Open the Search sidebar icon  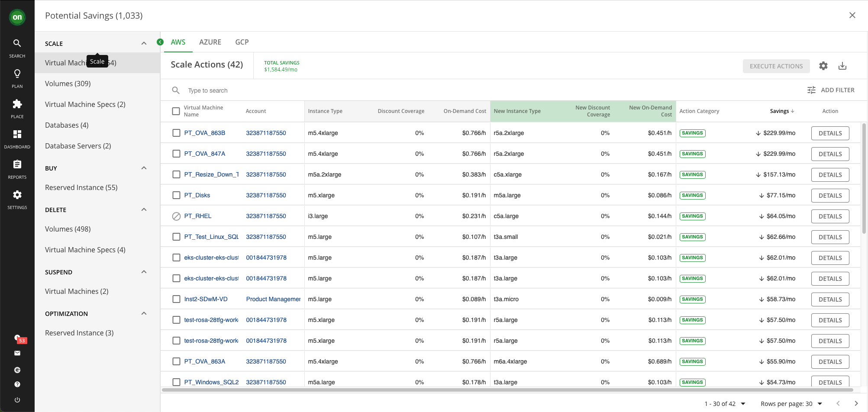pos(17,48)
